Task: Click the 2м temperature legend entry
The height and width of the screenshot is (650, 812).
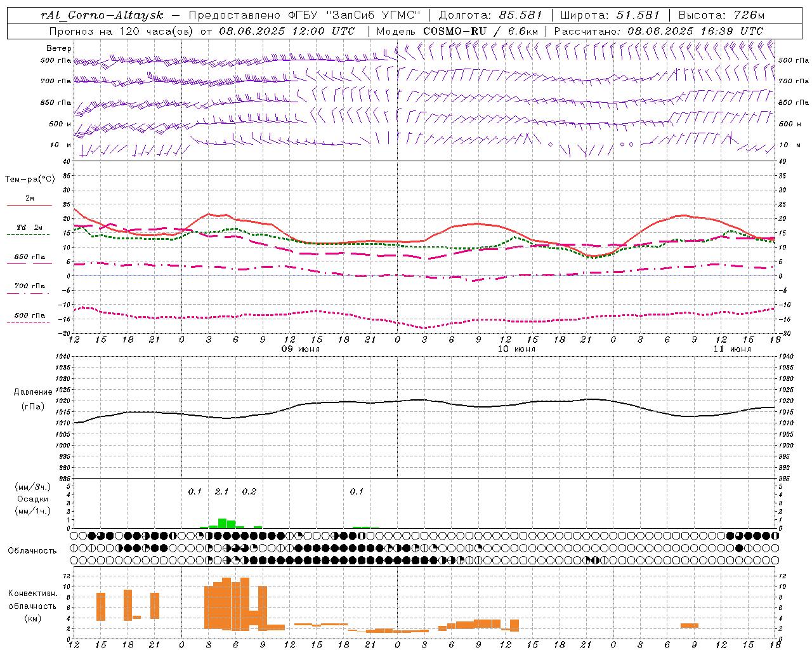Action: [30, 199]
